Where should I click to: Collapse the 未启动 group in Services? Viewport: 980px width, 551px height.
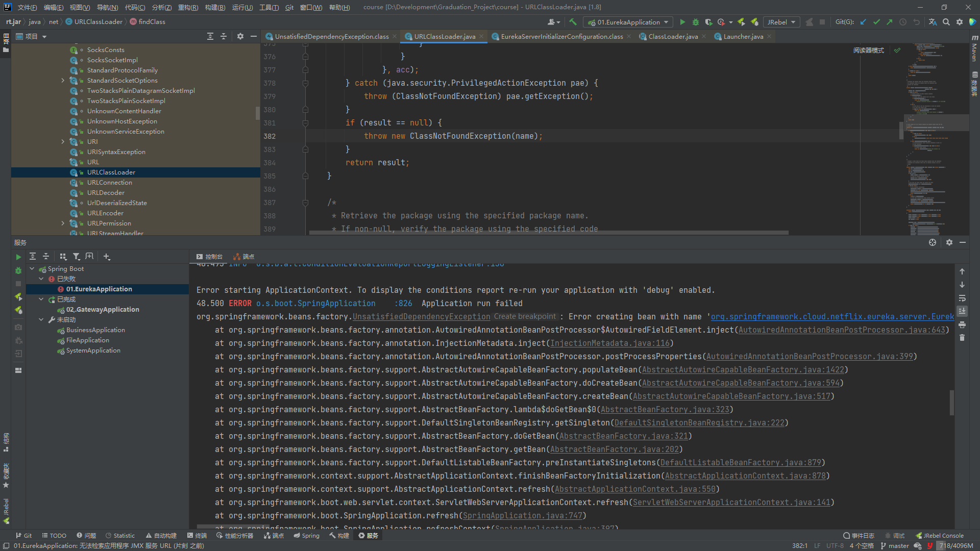coord(41,319)
